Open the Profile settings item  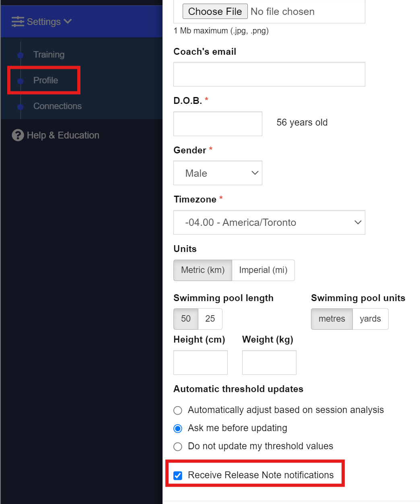tap(45, 81)
